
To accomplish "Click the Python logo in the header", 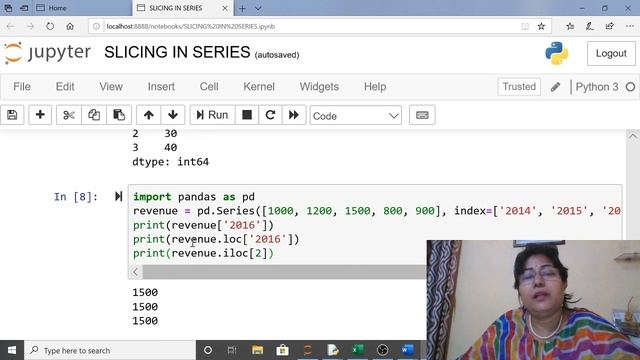I will pyautogui.click(x=557, y=53).
